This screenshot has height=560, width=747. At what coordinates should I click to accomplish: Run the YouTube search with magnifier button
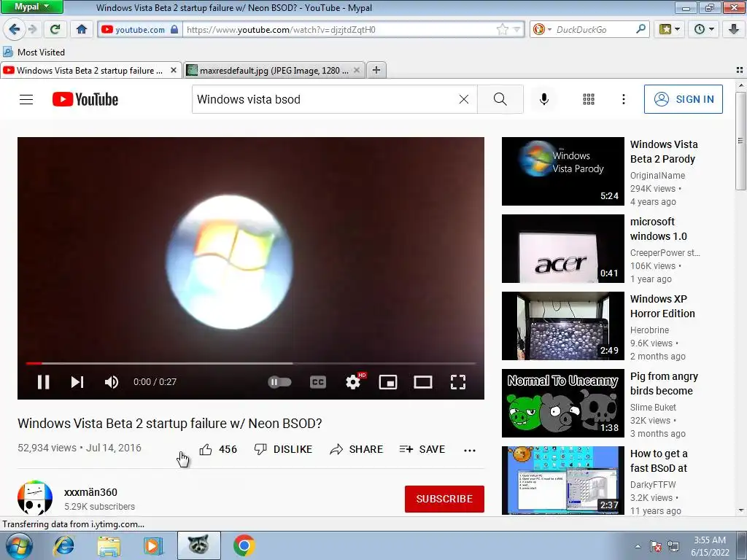coord(500,99)
